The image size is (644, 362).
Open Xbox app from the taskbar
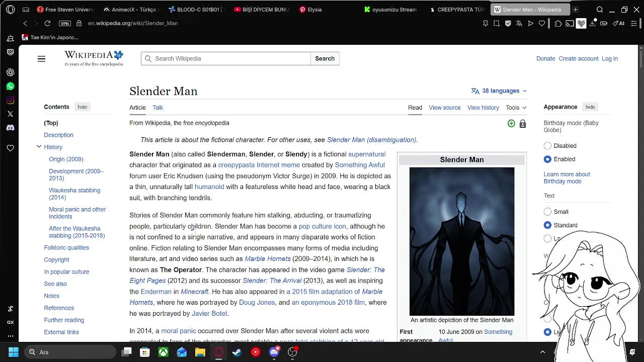tap(164, 352)
